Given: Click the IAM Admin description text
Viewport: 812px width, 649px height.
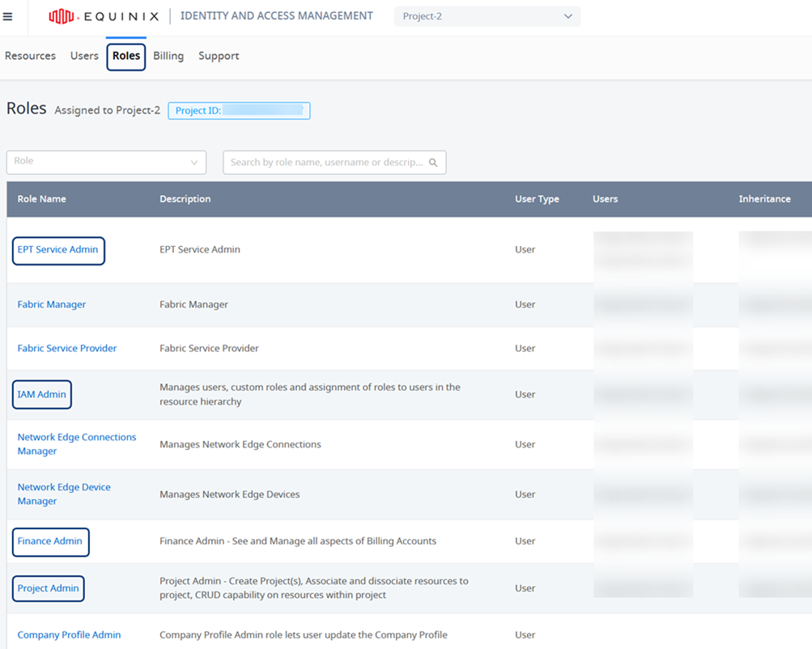Looking at the screenshot, I should pos(310,394).
